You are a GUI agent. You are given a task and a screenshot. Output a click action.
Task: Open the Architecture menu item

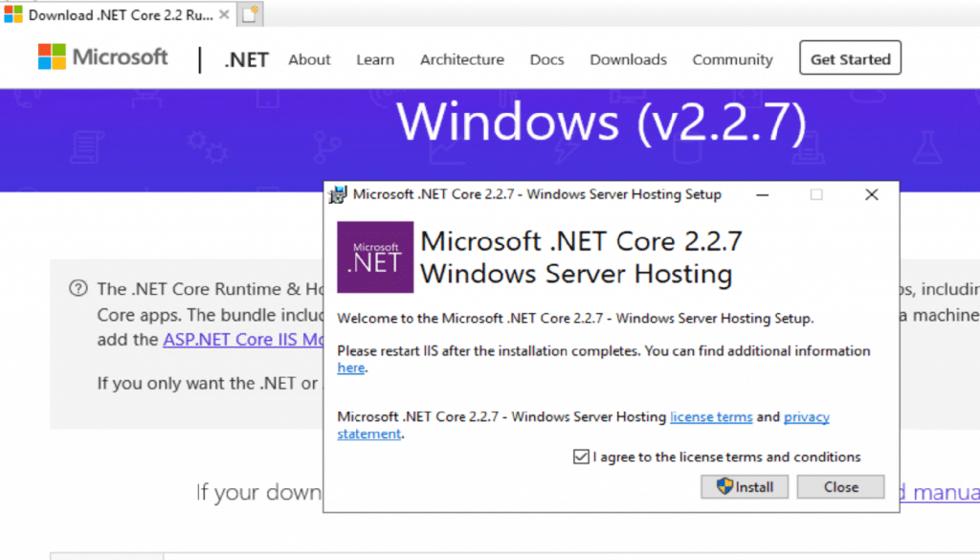coord(462,59)
